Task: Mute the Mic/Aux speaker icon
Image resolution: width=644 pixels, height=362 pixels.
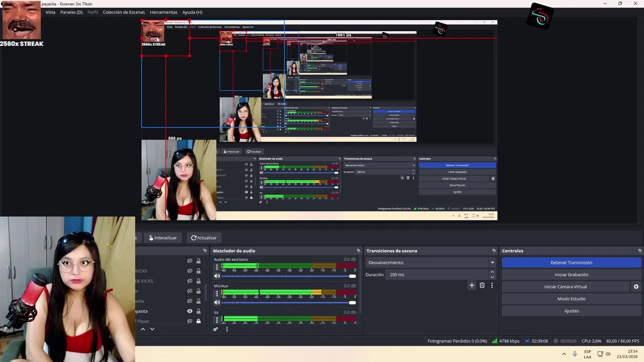Action: coord(217,302)
